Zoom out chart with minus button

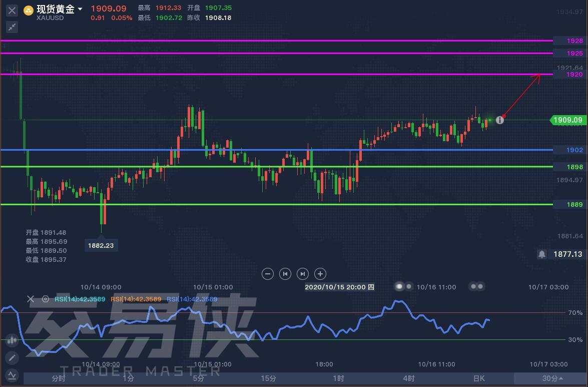coord(267,274)
